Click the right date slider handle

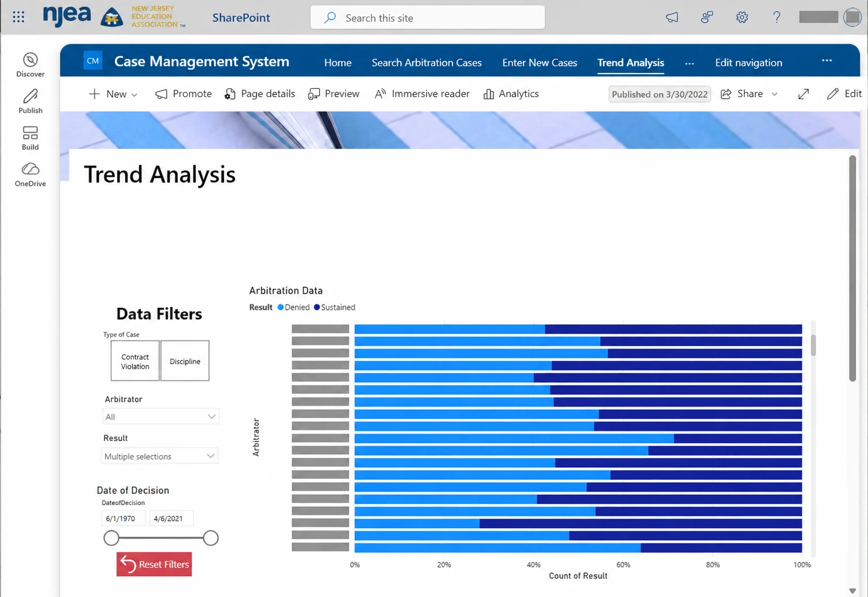tap(211, 538)
